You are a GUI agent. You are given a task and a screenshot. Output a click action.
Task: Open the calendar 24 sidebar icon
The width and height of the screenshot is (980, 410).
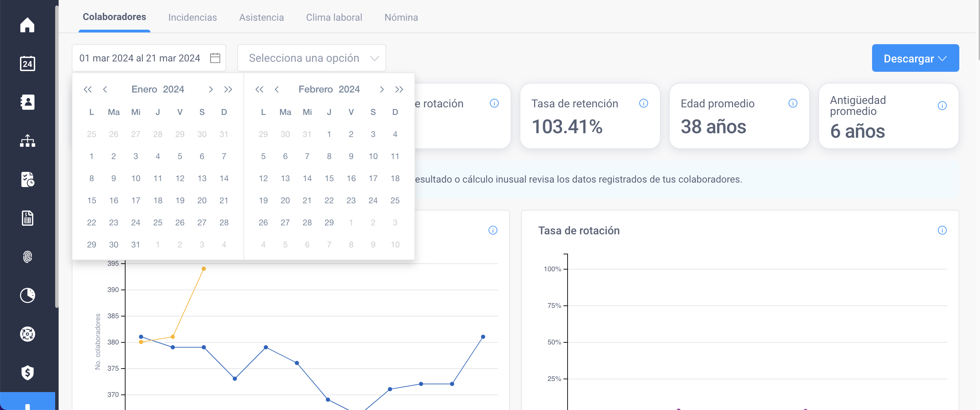(x=27, y=64)
